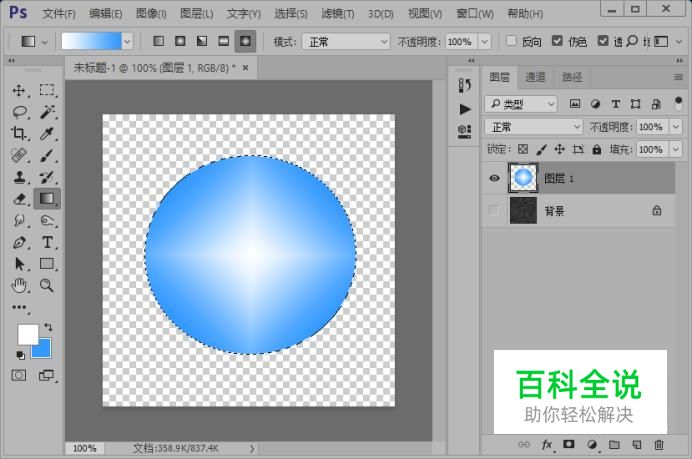Image resolution: width=692 pixels, height=459 pixels.
Task: Toggle layer filtering switch on or off
Action: (679, 104)
